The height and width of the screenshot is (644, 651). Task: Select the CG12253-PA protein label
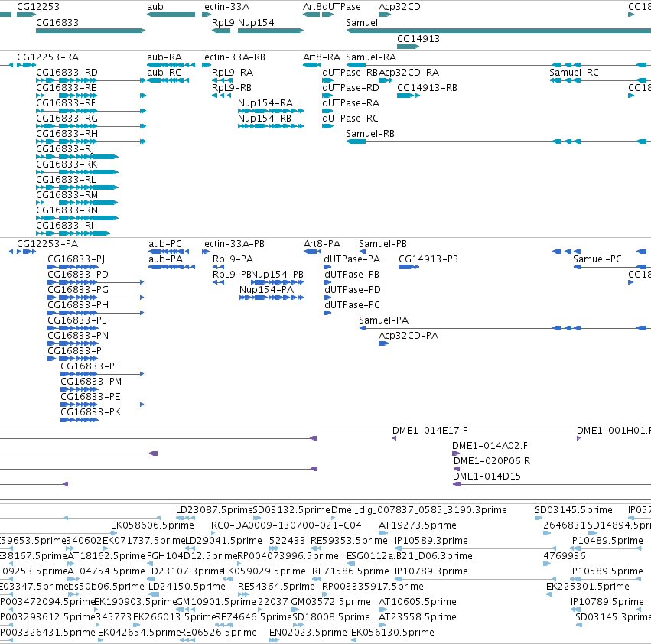(47, 244)
